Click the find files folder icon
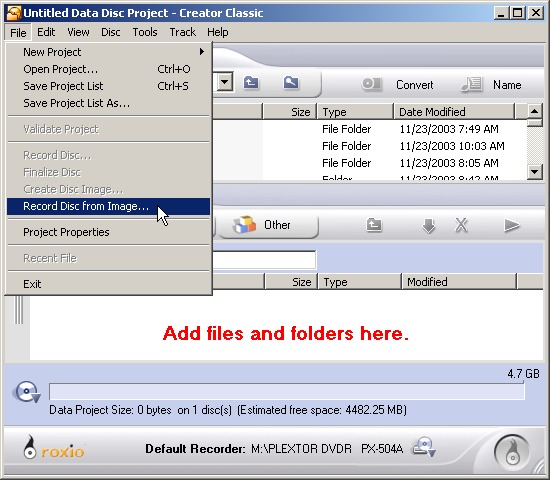Screen dimensions: 550x480 291,83
